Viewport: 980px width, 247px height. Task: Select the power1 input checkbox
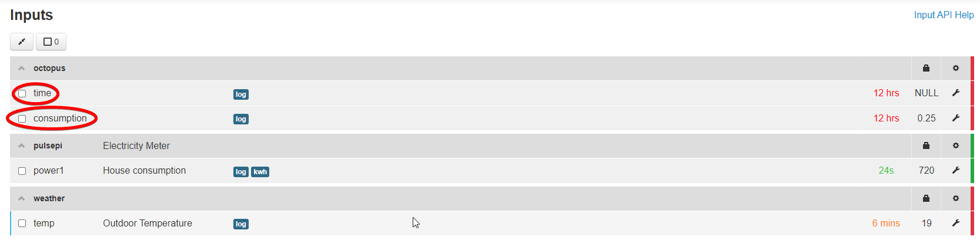22,171
